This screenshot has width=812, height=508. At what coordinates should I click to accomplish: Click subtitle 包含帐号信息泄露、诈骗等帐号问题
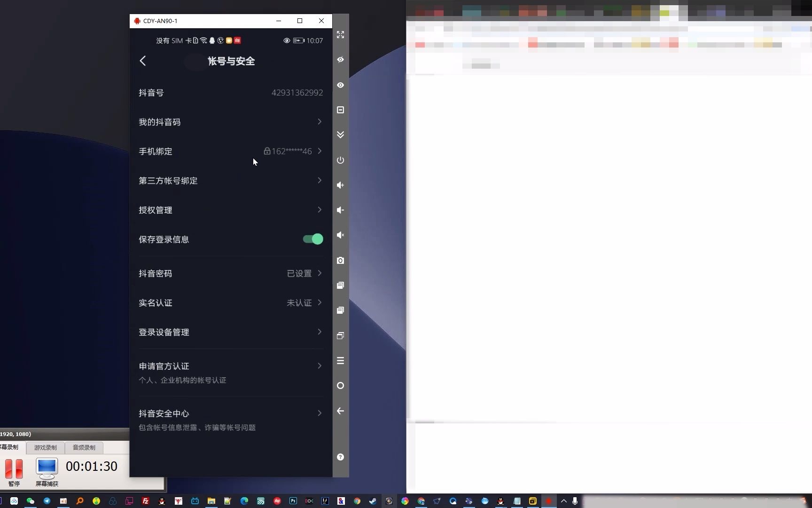coord(197,428)
